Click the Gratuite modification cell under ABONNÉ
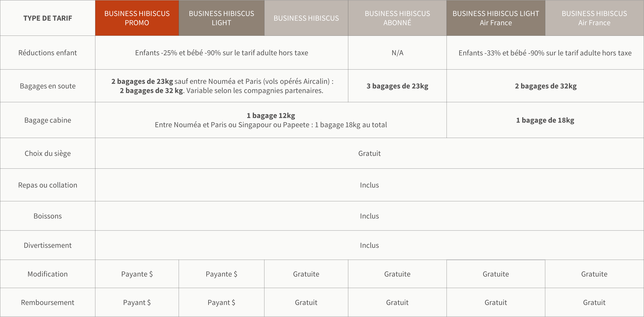The width and height of the screenshot is (644, 317). tap(397, 274)
